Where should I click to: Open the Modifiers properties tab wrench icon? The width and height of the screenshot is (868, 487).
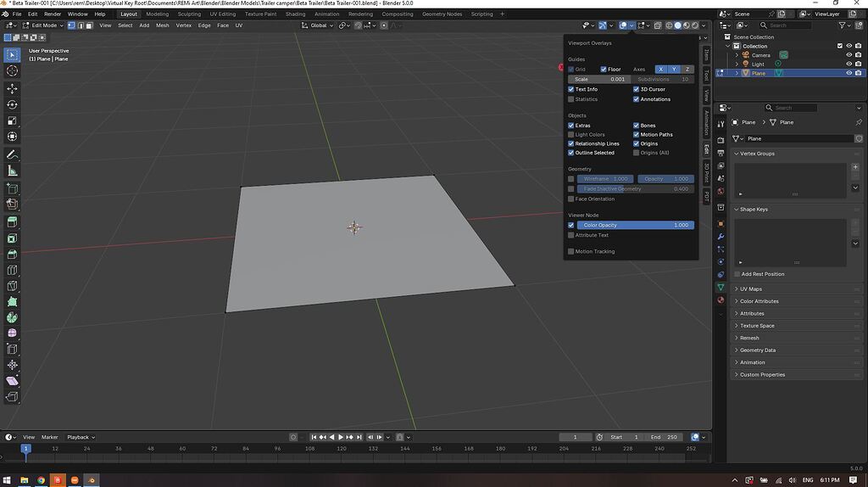(721, 237)
